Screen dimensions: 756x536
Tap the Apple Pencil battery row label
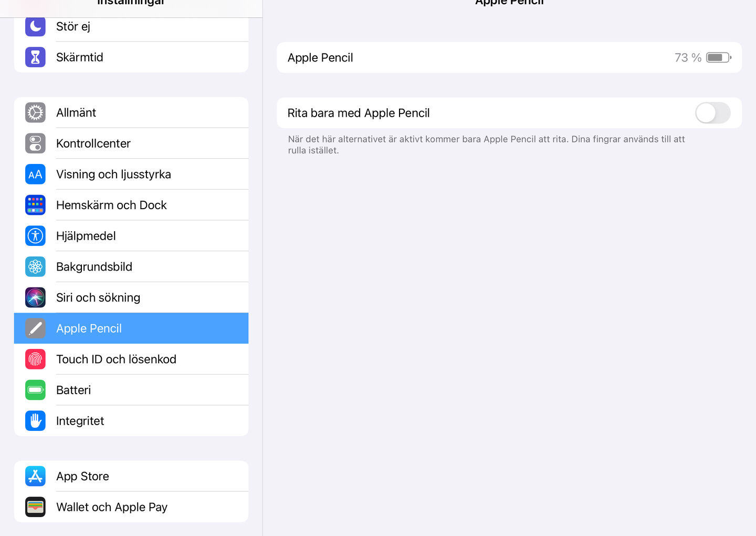pyautogui.click(x=320, y=58)
